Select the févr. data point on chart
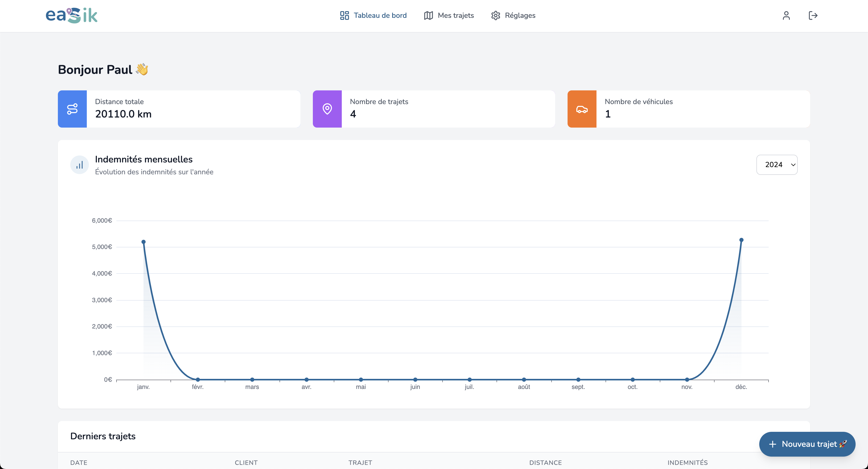This screenshot has height=469, width=868. 198,379
